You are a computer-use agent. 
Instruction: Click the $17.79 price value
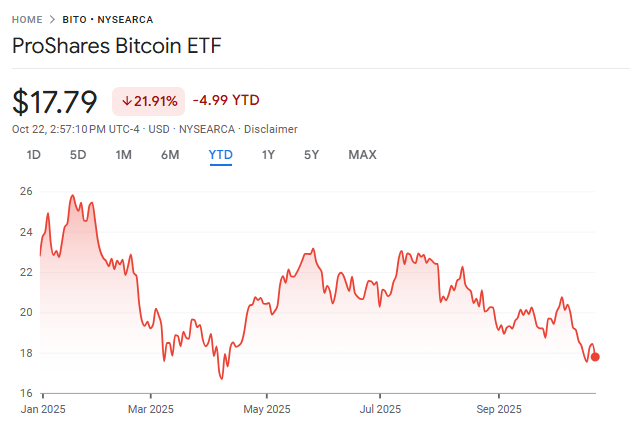[x=55, y=101]
